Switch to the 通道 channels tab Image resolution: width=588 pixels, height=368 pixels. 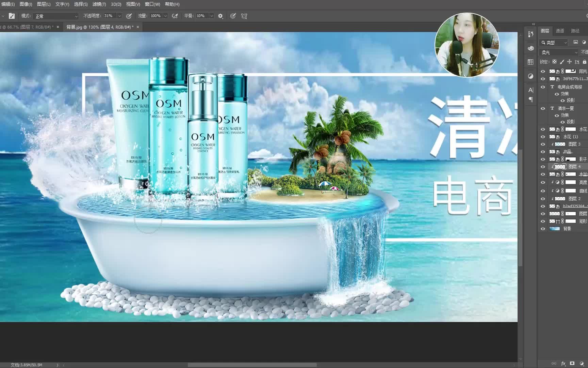click(x=560, y=31)
